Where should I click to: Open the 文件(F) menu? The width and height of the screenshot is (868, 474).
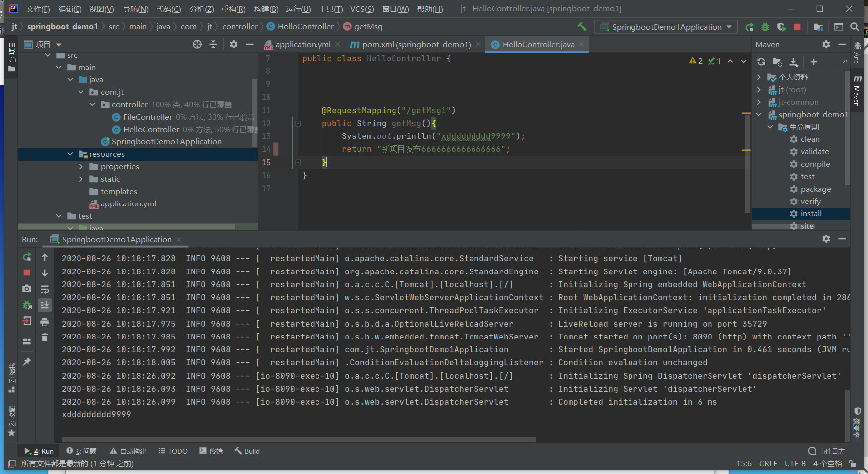(38, 9)
